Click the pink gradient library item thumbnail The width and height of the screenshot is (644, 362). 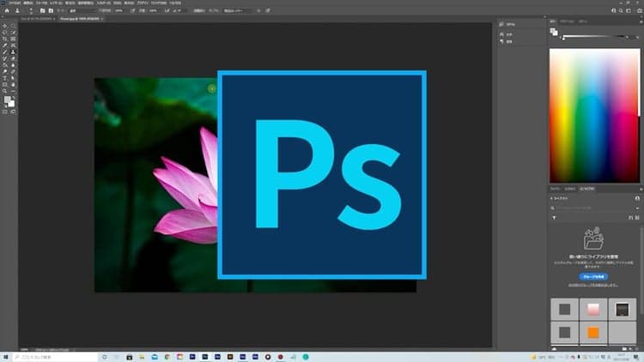point(593,309)
